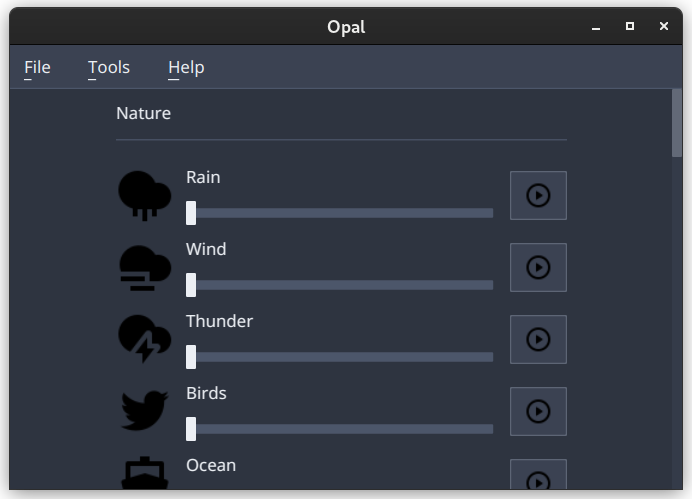
Task: Play the Thunder sound
Action: coord(538,339)
